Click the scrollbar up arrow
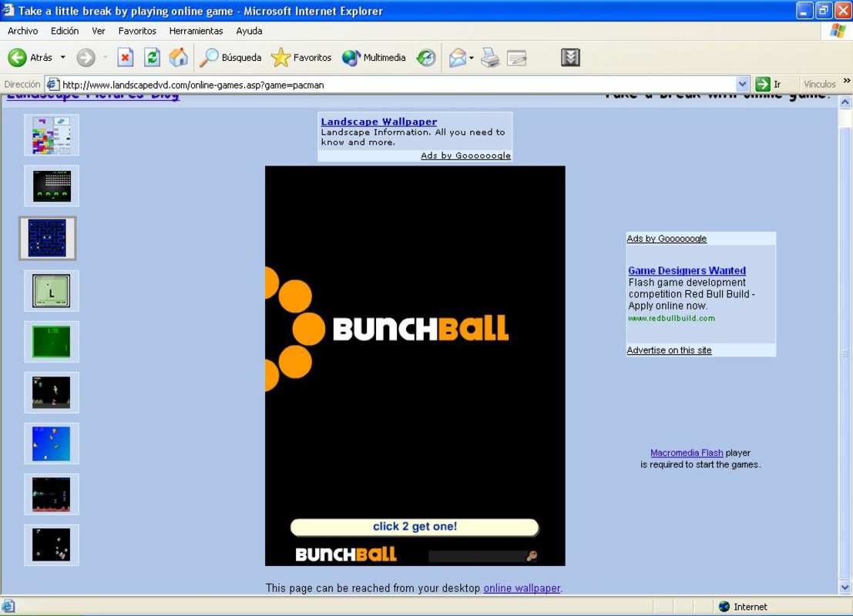The height and width of the screenshot is (616, 853). tap(845, 102)
